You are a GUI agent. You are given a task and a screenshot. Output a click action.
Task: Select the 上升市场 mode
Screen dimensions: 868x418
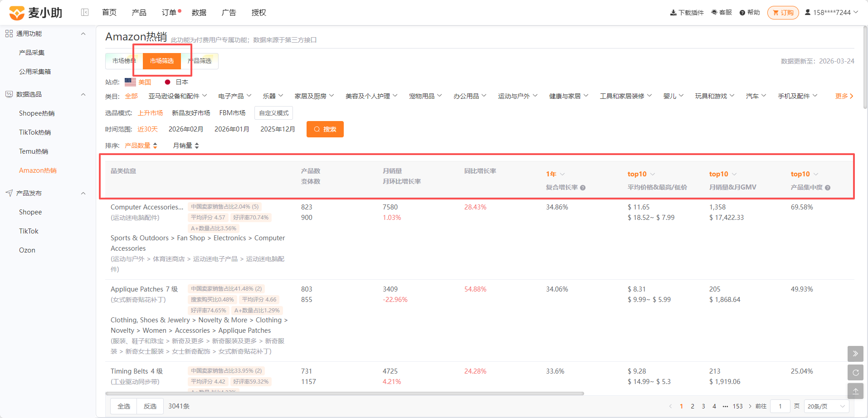[151, 113]
